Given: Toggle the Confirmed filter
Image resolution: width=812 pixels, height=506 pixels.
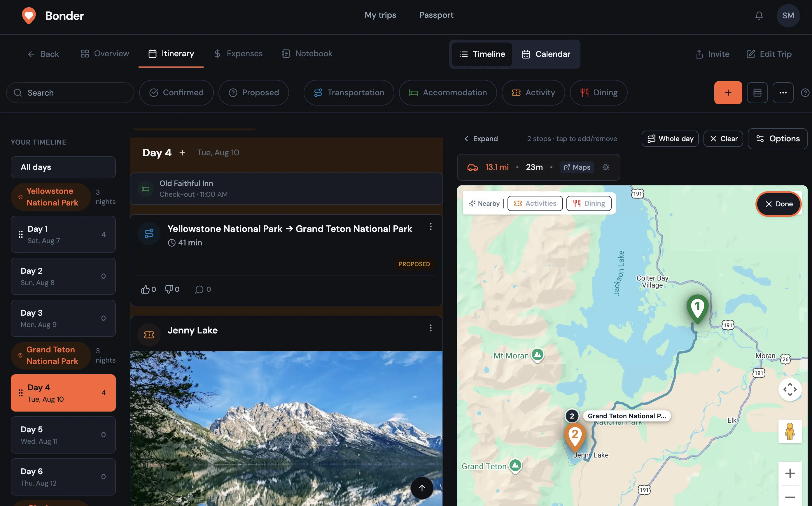Looking at the screenshot, I should click(176, 93).
